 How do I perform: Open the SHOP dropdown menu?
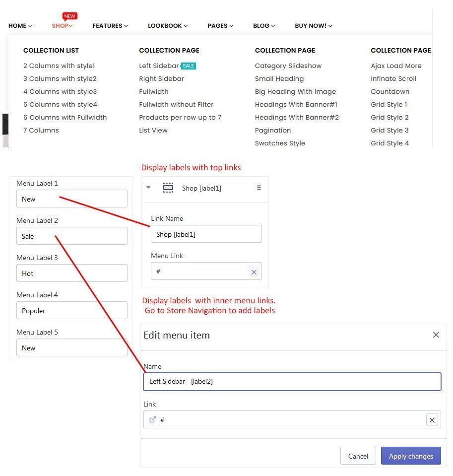62,26
